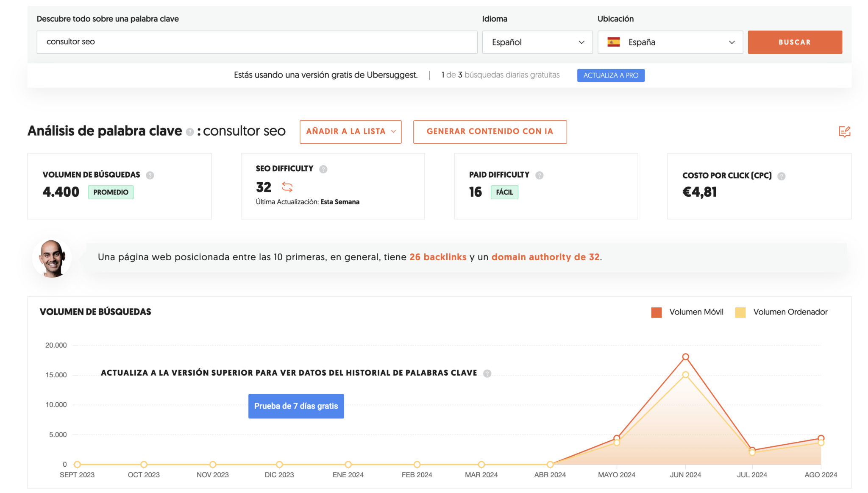Click the 26 backlinks link
Image resolution: width=868 pixels, height=493 pixels.
438,257
